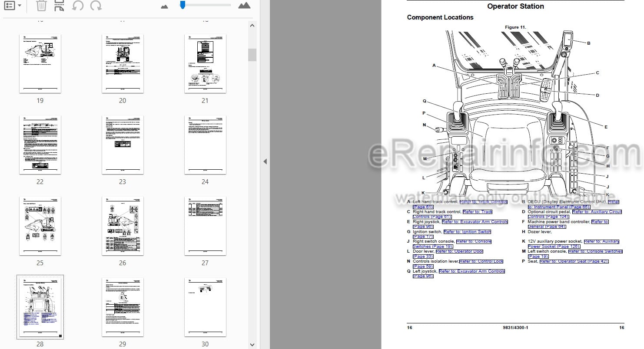Image resolution: width=644 pixels, height=349 pixels.
Task: Rotate pages counterclockwise
Action: coord(78,6)
